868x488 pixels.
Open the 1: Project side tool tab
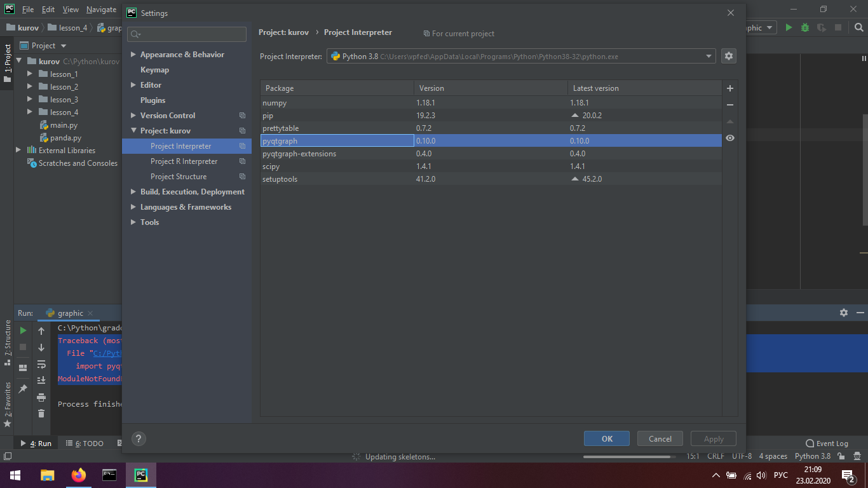[x=7, y=64]
